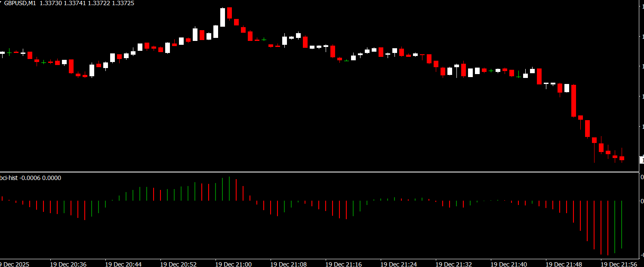The height and width of the screenshot is (267, 644).
Task: Click the 19 Dec 20:44 time label
Action: coord(123,264)
